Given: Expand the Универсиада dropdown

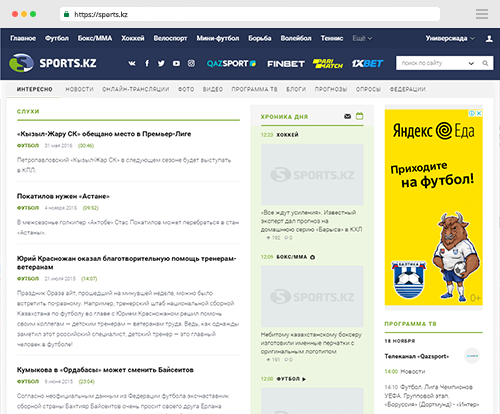Looking at the screenshot, I should pyautogui.click(x=450, y=38).
